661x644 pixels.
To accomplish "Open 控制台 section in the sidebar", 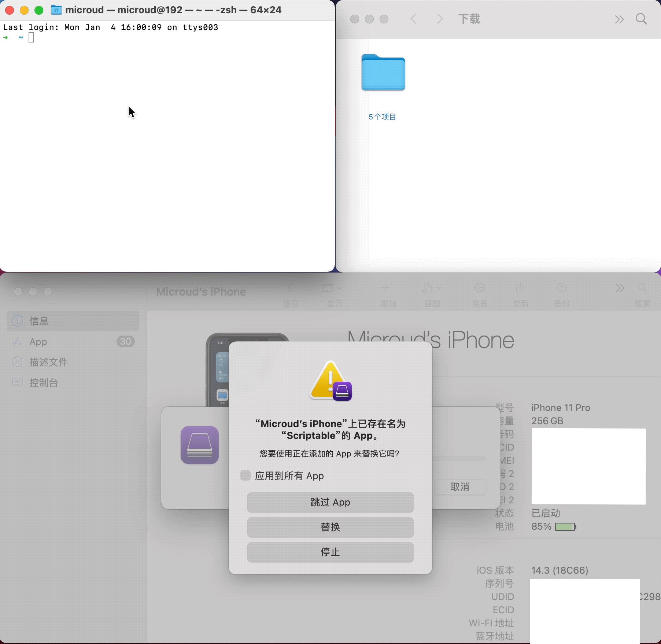I will click(43, 383).
